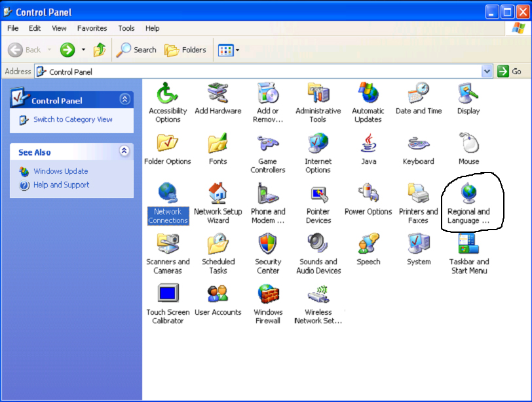Open the Tools menu
The width and height of the screenshot is (532, 402).
(x=126, y=28)
